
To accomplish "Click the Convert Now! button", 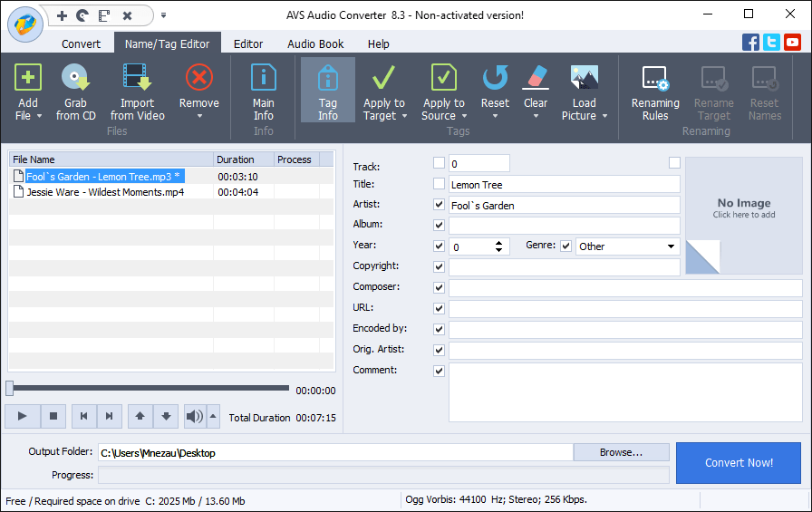I will tap(739, 463).
